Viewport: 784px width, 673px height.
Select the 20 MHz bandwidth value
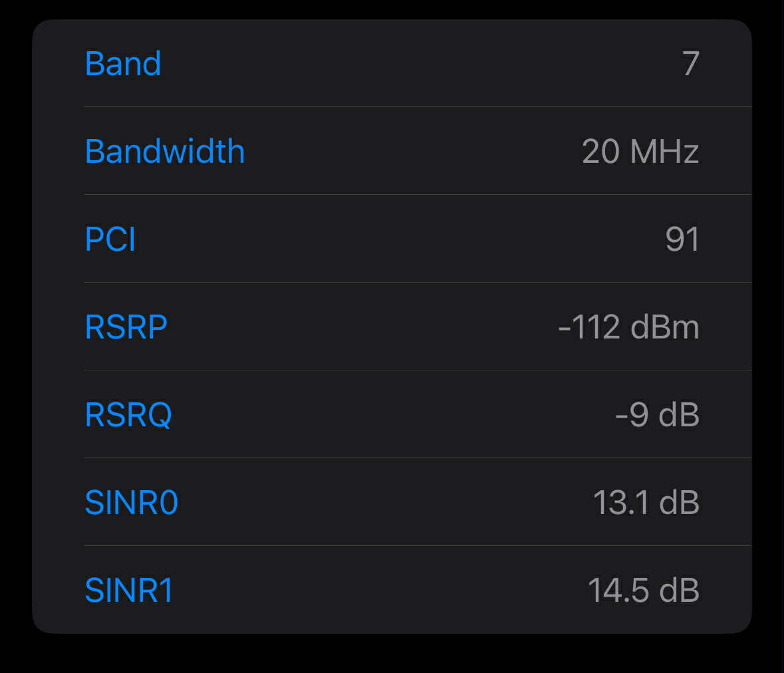pyautogui.click(x=640, y=152)
